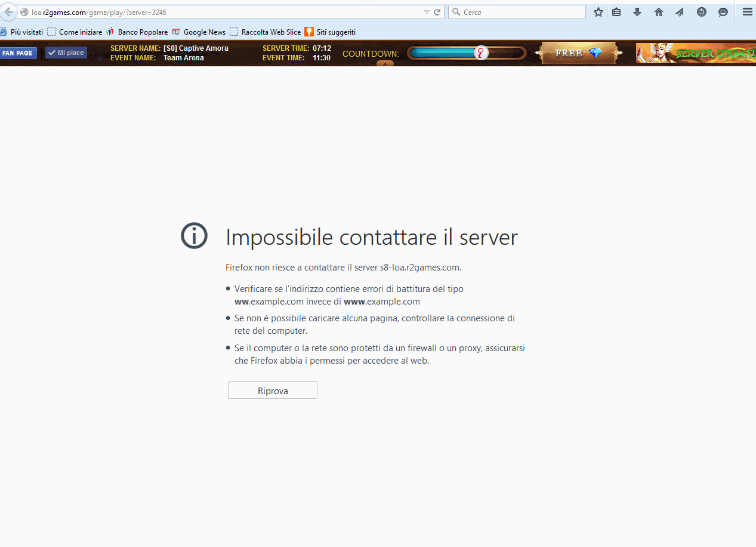This screenshot has height=547, width=756.
Task: Click the countdown progress bar key marker
Action: click(x=481, y=53)
